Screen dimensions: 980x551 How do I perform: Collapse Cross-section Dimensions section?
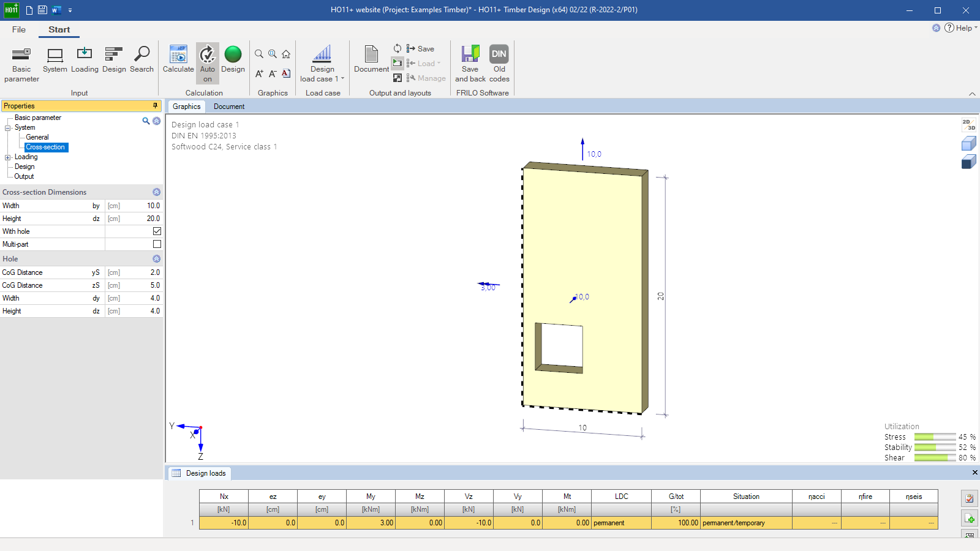coord(156,192)
